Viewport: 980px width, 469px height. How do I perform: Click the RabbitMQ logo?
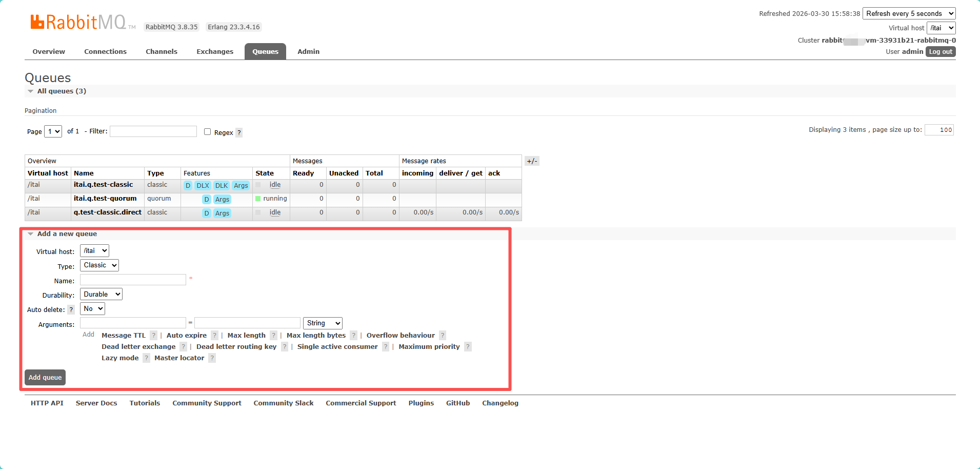click(x=78, y=22)
